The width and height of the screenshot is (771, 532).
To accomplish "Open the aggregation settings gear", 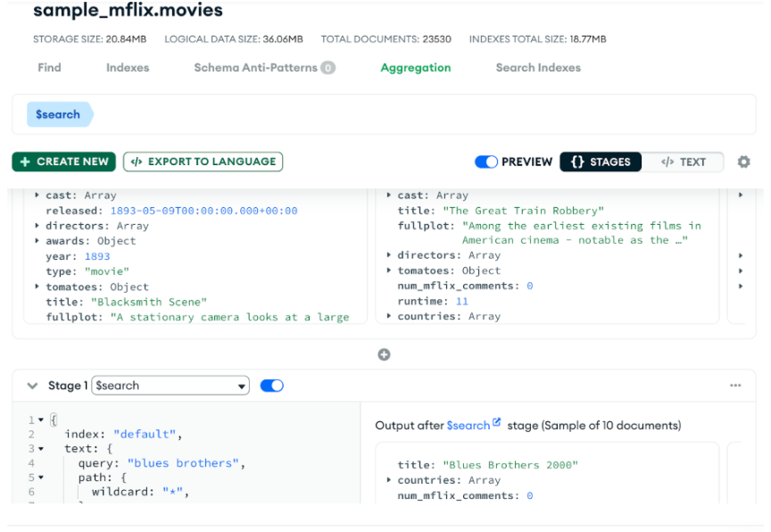I will [x=745, y=162].
